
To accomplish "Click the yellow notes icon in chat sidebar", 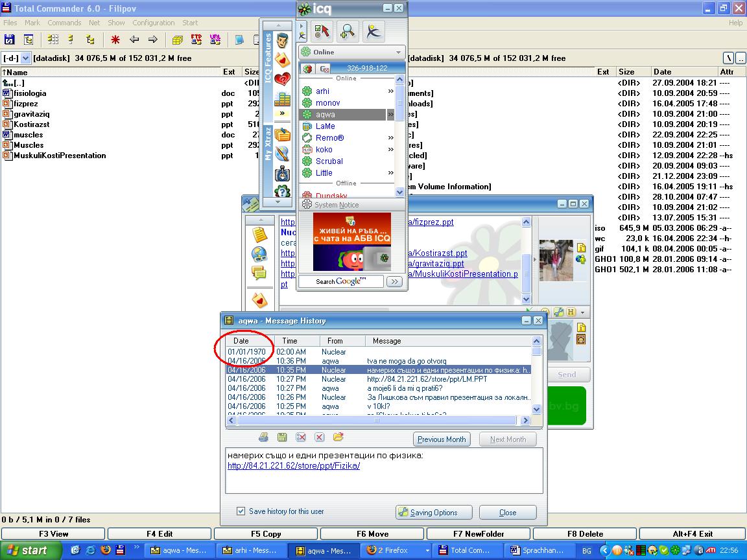I will click(259, 235).
